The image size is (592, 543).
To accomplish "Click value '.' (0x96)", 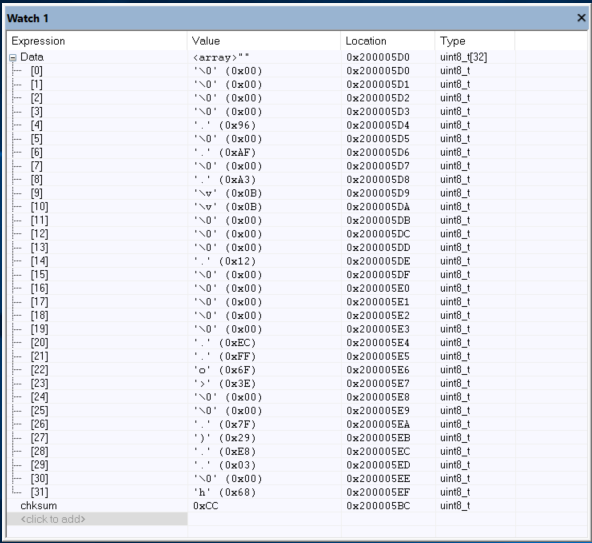I will (x=224, y=125).
